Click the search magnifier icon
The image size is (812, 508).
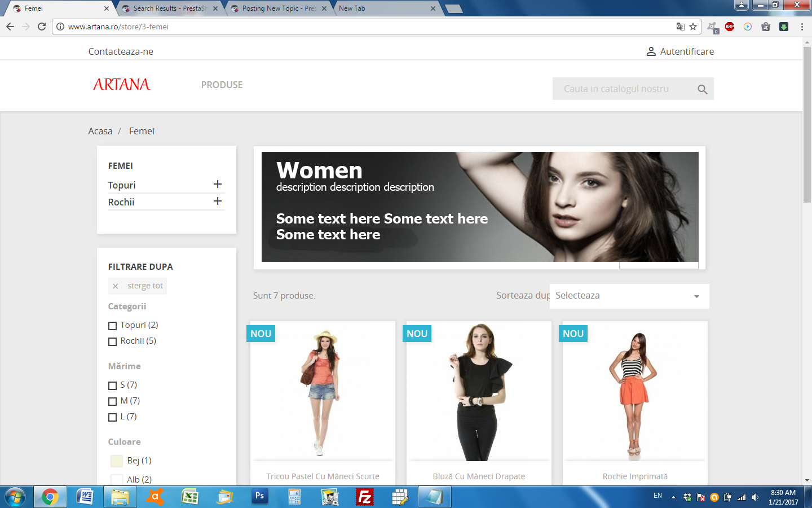pyautogui.click(x=702, y=89)
